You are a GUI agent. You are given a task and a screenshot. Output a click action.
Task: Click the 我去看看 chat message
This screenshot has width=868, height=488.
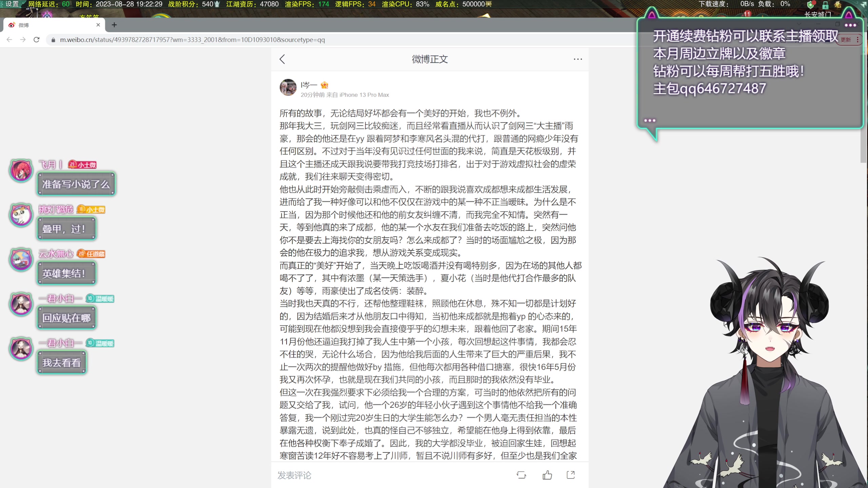coord(62,363)
